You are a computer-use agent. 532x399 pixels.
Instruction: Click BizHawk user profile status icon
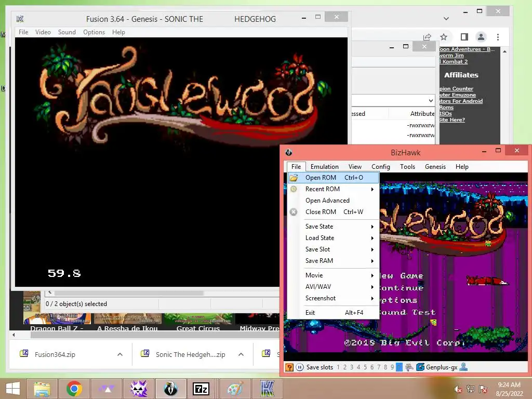coord(463,367)
